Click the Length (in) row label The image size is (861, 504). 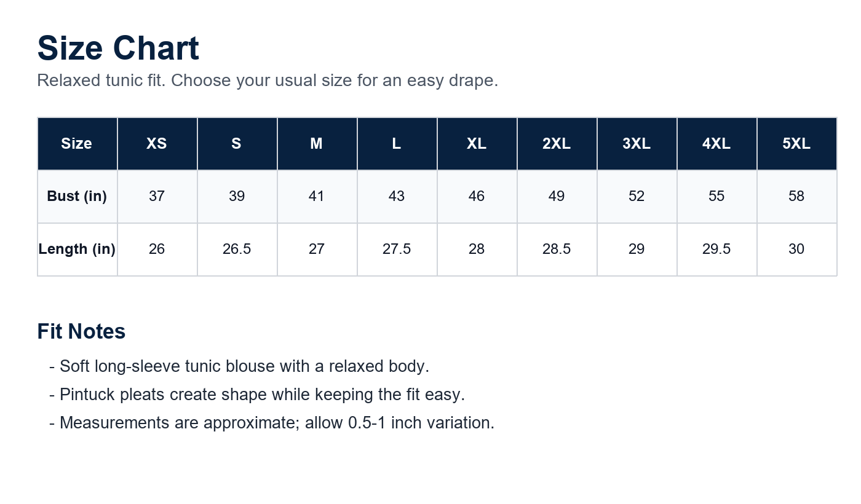tap(77, 250)
